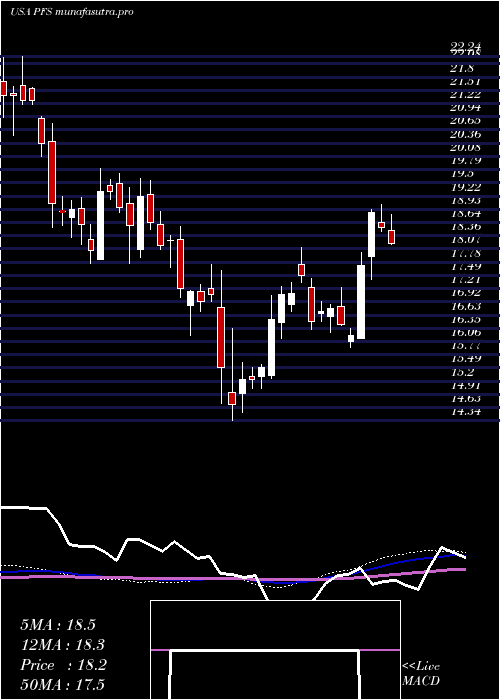Click the 16.92 price axis label
Image resolution: width=500 pixels, height=700 pixels.
point(465,292)
